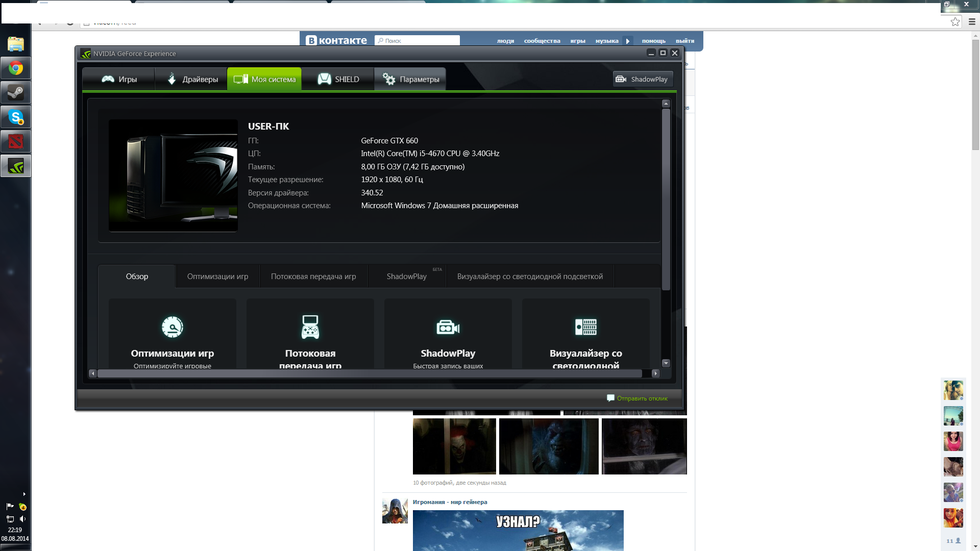Click выйти to log out of VK
The height and width of the screenshot is (551, 980).
[685, 41]
